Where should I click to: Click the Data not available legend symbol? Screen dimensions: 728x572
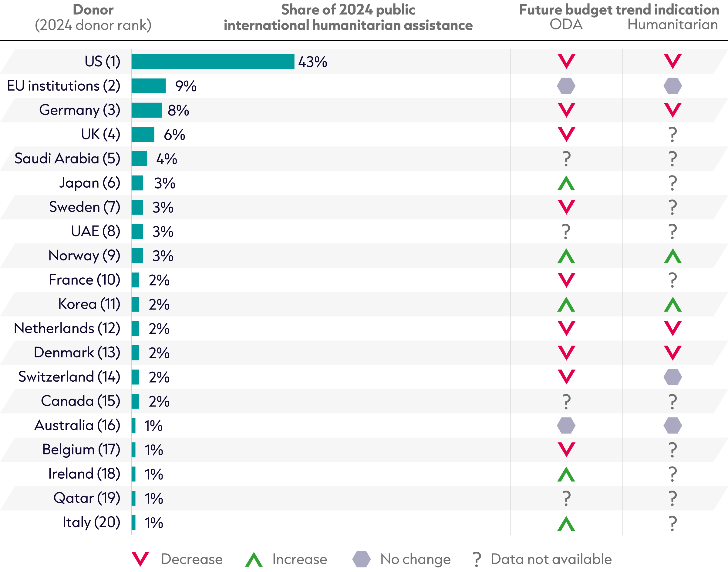point(477,560)
